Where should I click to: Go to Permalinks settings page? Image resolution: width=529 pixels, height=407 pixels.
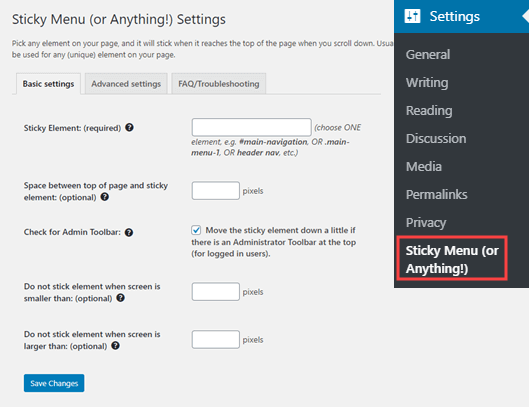coord(437,195)
